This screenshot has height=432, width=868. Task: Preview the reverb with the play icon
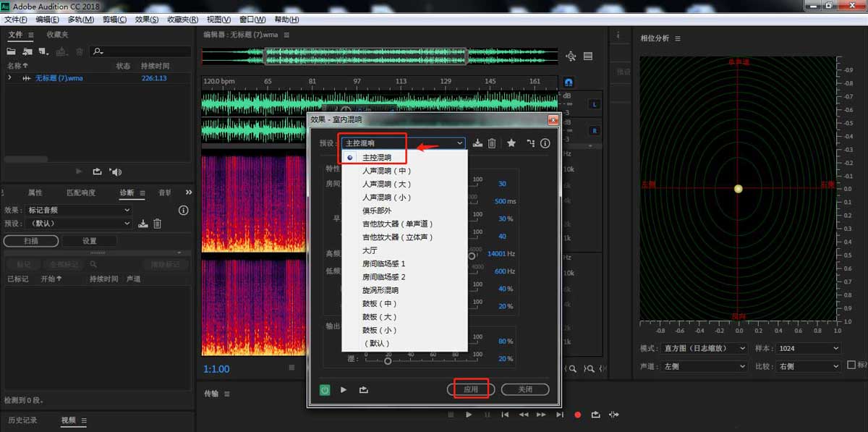point(343,389)
